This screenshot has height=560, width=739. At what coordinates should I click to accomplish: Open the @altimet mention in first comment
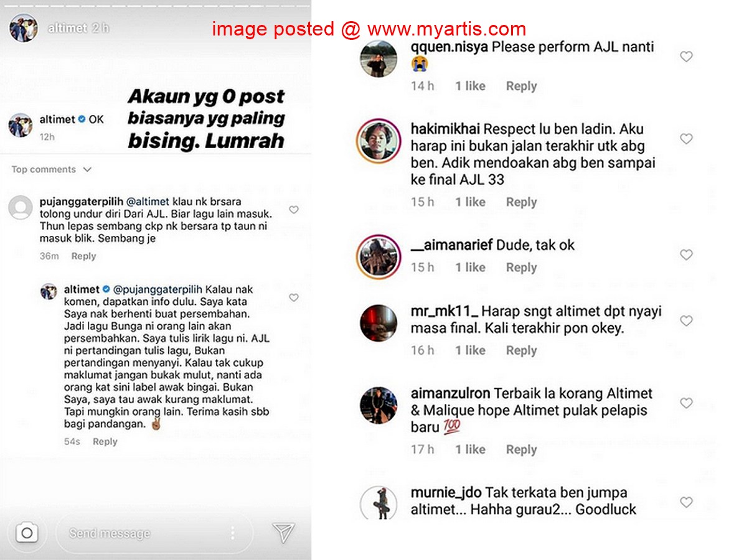(148, 202)
